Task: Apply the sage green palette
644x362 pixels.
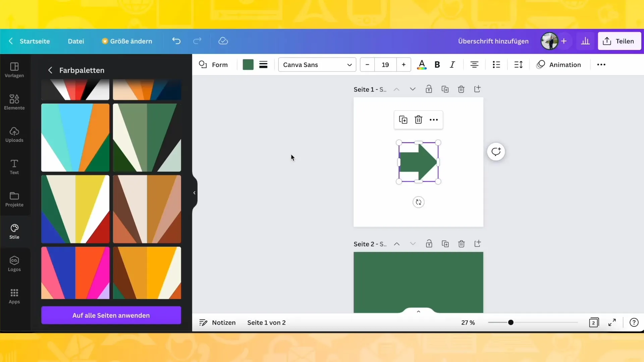Action: coord(147,137)
